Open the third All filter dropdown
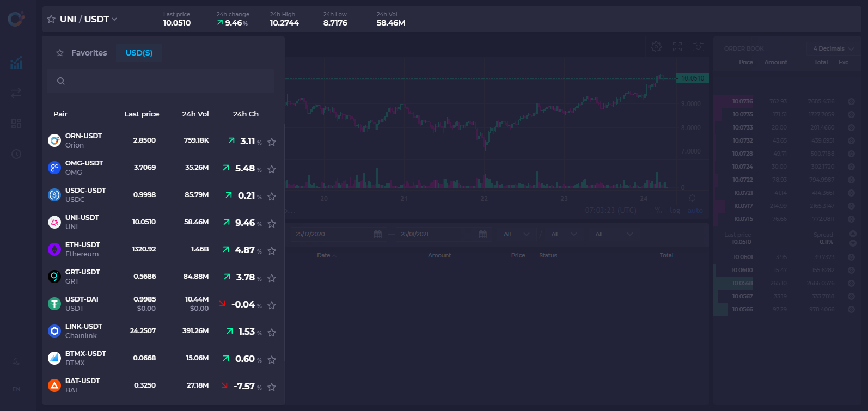 614,234
